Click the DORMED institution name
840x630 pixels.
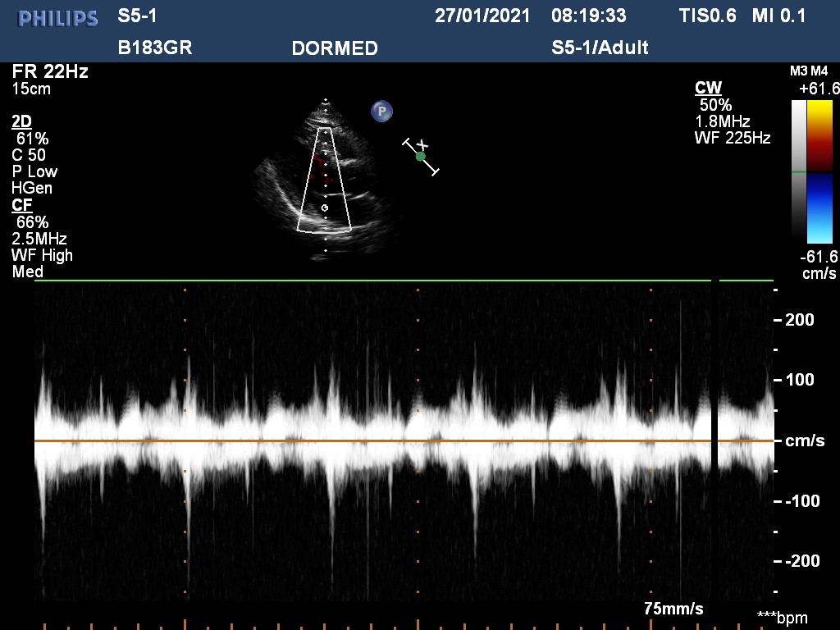335,48
